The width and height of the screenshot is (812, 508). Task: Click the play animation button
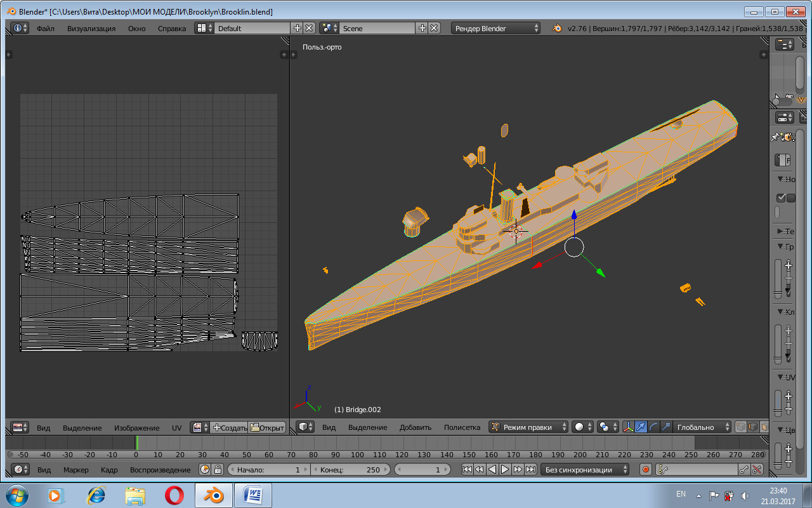[505, 470]
